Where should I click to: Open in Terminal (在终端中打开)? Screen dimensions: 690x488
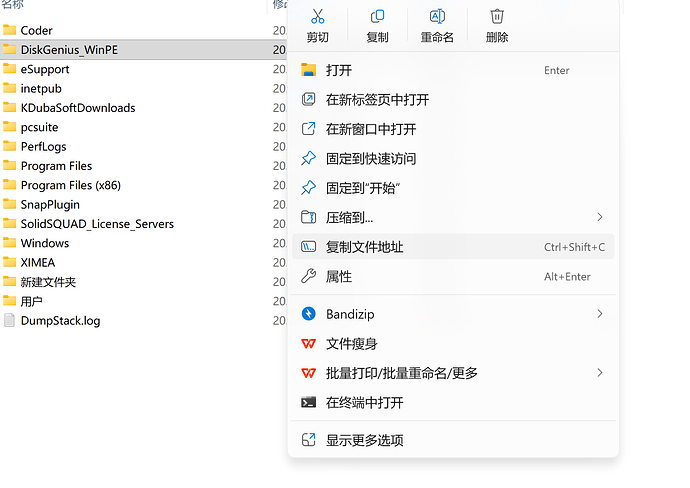tap(453, 403)
